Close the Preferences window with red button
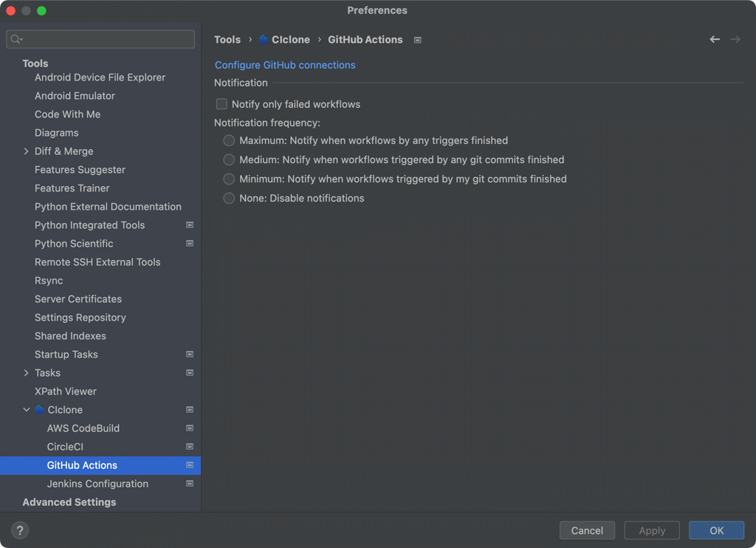 [x=10, y=10]
